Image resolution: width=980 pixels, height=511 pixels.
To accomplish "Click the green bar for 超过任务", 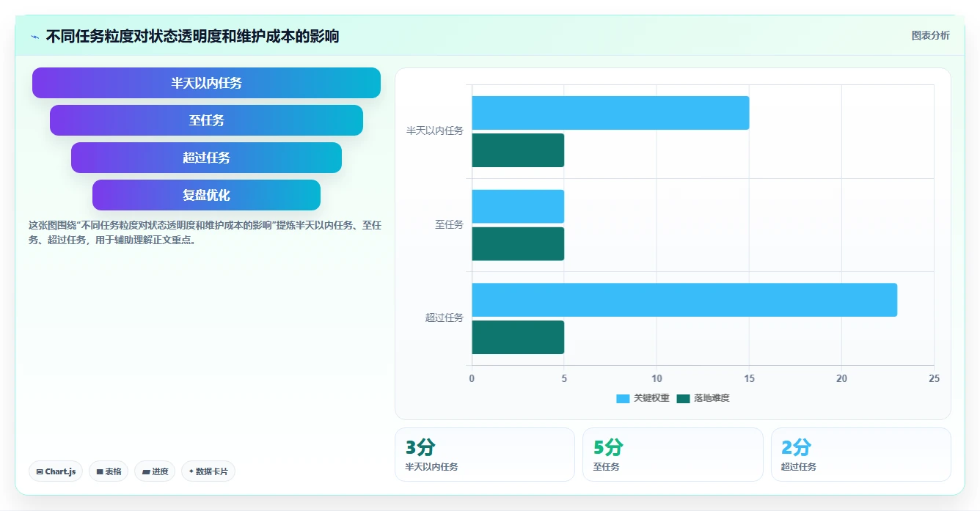I will coord(518,337).
